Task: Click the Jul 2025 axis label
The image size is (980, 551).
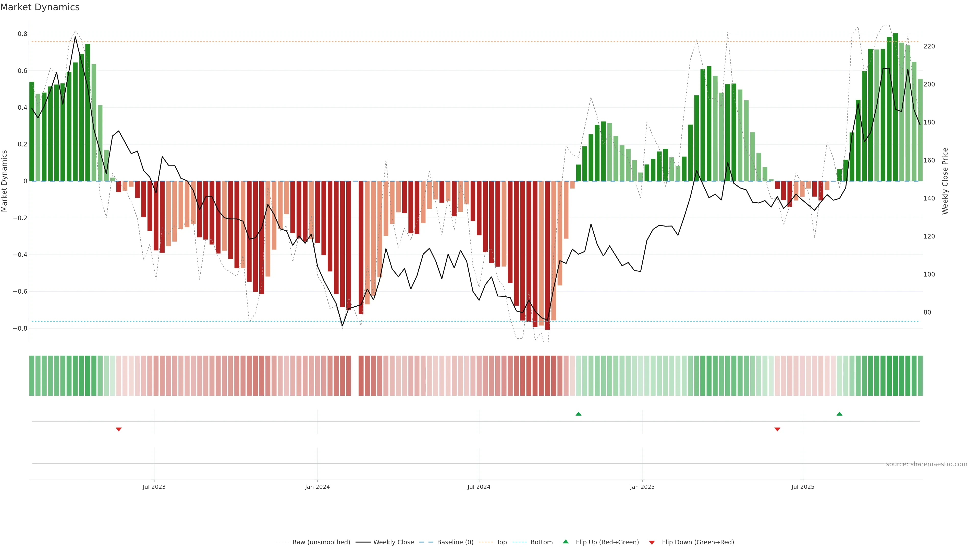Action: [x=803, y=487]
